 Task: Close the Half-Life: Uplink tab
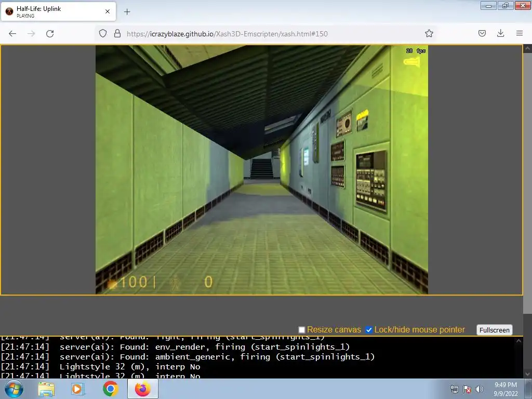(108, 11)
